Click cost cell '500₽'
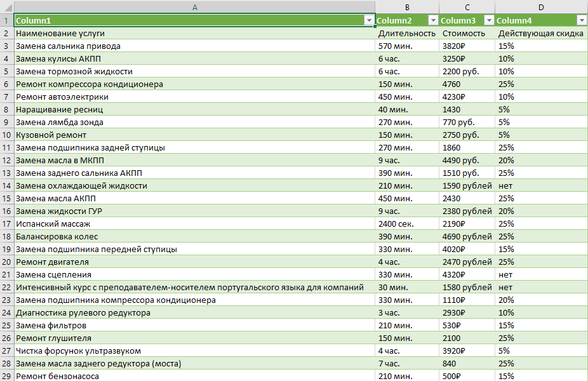Image resolution: width=588 pixels, height=381 pixels. tap(467, 376)
